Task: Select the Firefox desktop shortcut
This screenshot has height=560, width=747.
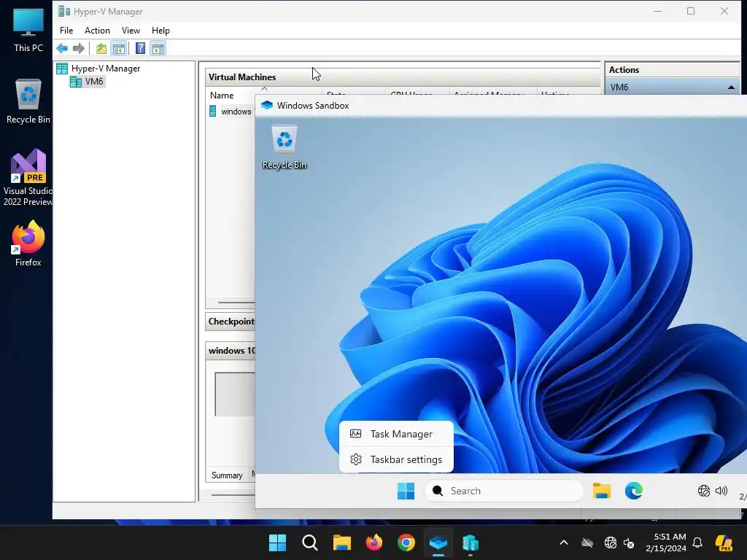Action: point(28,244)
